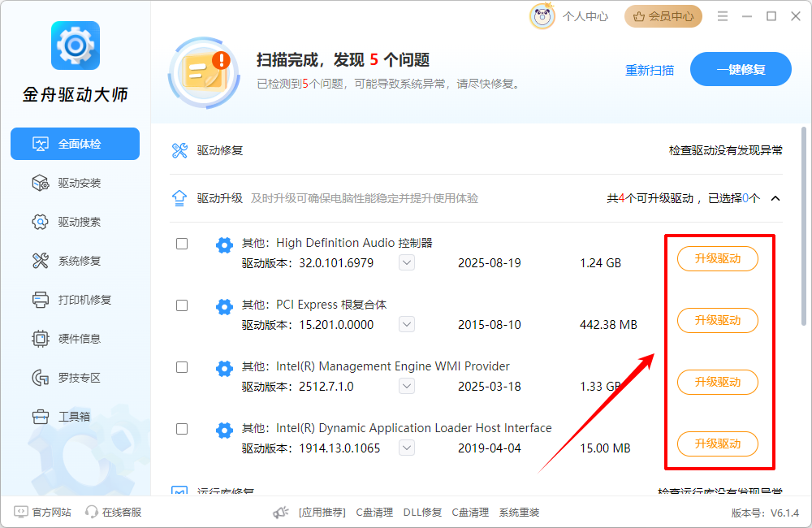Close the driver master window
812x528 pixels.
tap(796, 16)
